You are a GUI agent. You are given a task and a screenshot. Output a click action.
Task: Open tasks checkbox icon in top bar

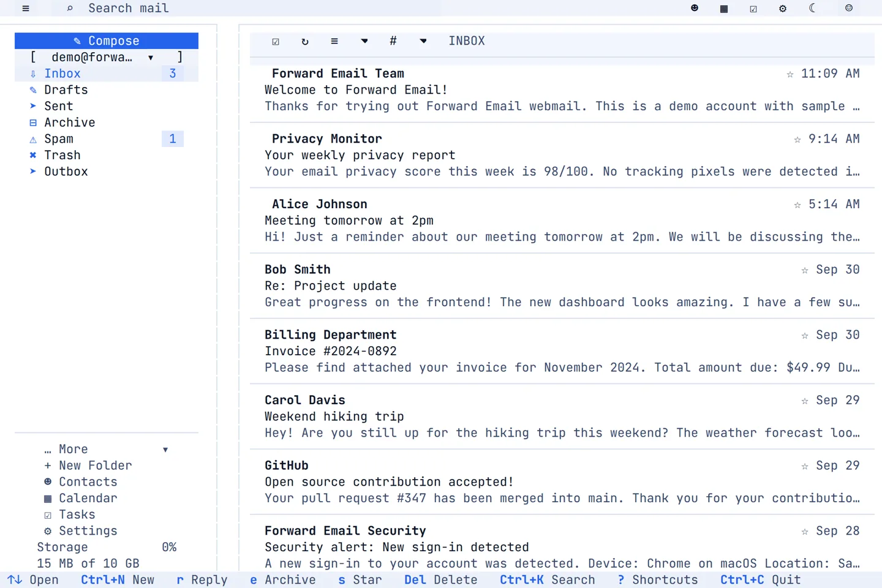[x=753, y=9]
